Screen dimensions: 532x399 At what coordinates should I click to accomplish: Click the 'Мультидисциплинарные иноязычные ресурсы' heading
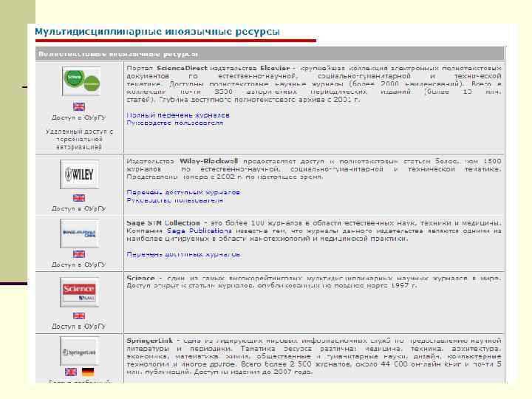point(157,32)
